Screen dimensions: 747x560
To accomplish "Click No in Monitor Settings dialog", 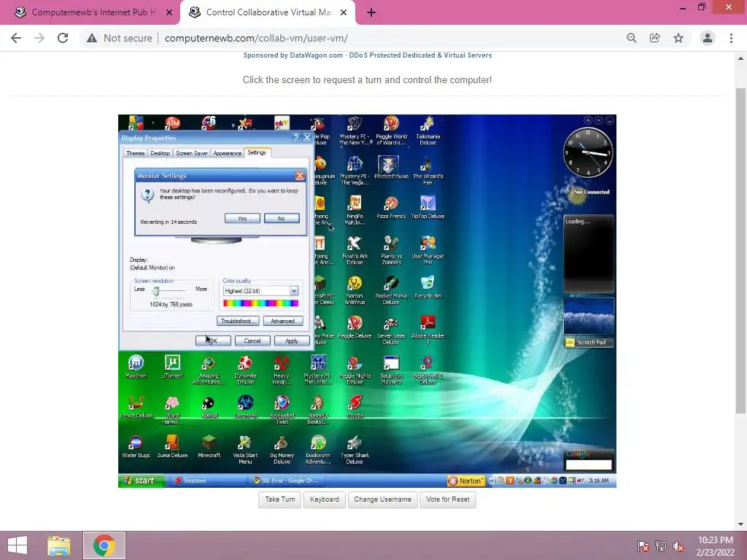I will (x=282, y=218).
